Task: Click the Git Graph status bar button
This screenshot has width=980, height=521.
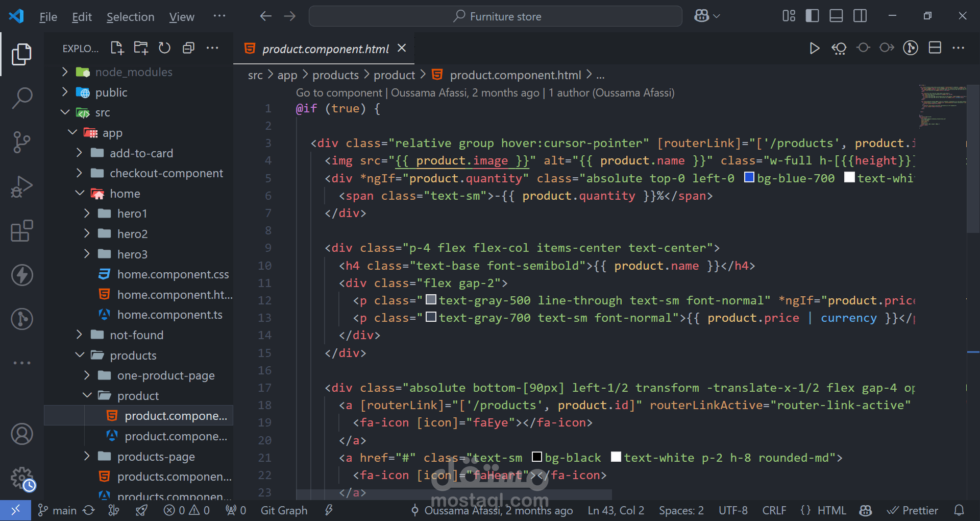Action: click(x=284, y=510)
